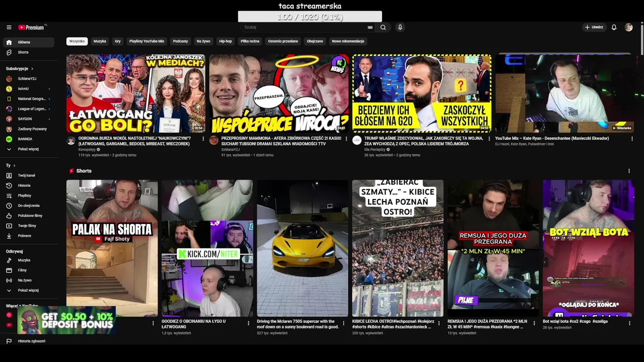
Task: Open Kibice Lecha Poznań short
Action: [x=398, y=248]
